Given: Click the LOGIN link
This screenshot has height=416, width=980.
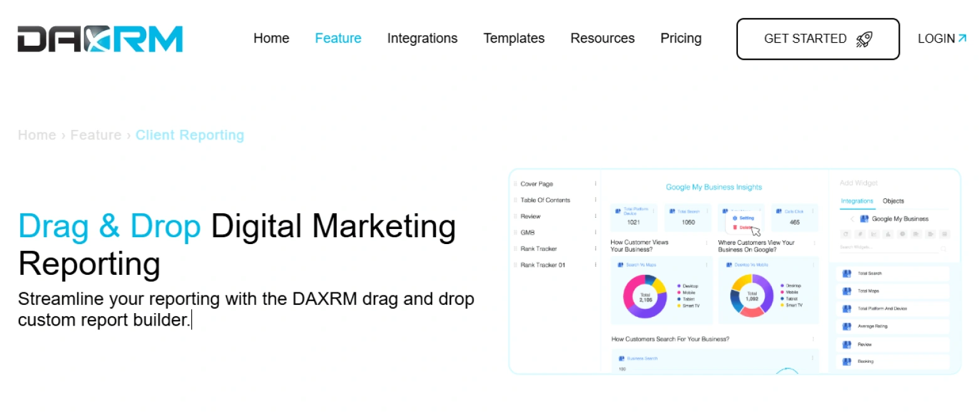Looking at the screenshot, I should (942, 38).
